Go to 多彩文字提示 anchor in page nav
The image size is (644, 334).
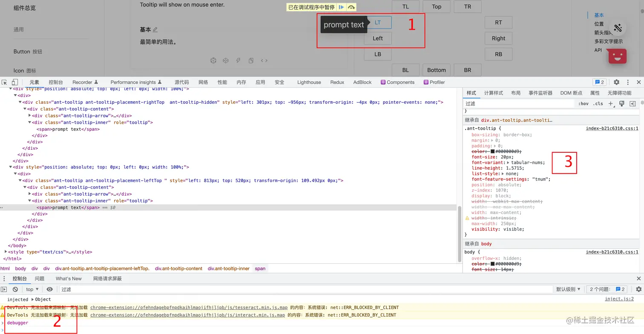click(x=609, y=41)
